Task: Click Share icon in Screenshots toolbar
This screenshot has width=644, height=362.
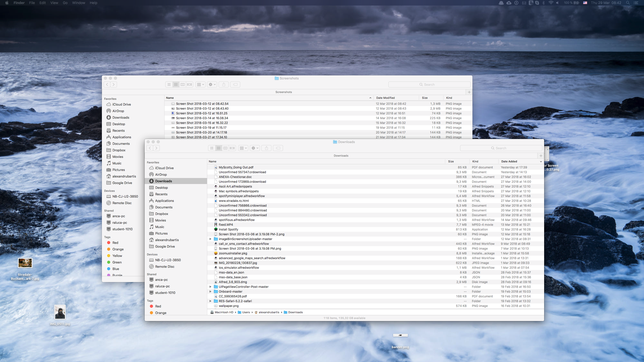Action: click(224, 84)
